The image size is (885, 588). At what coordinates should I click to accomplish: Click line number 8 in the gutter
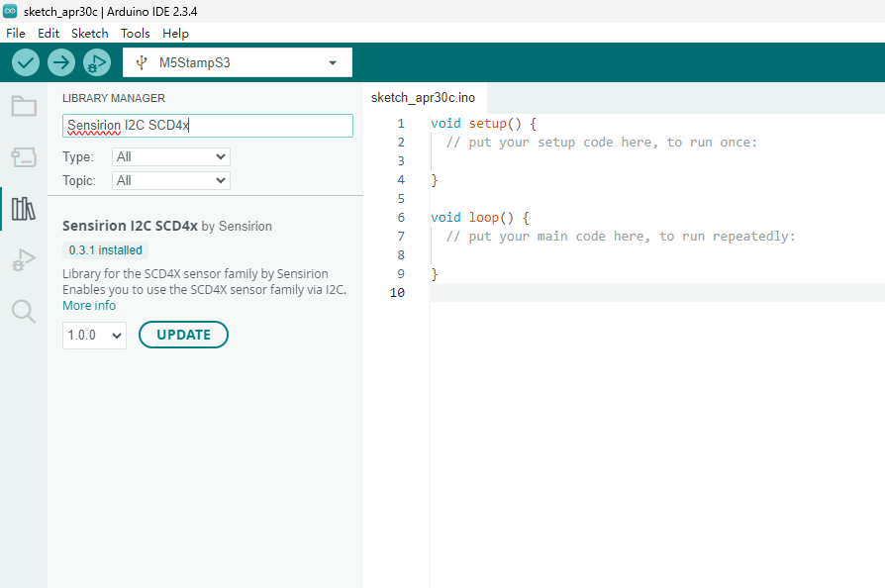(401, 255)
